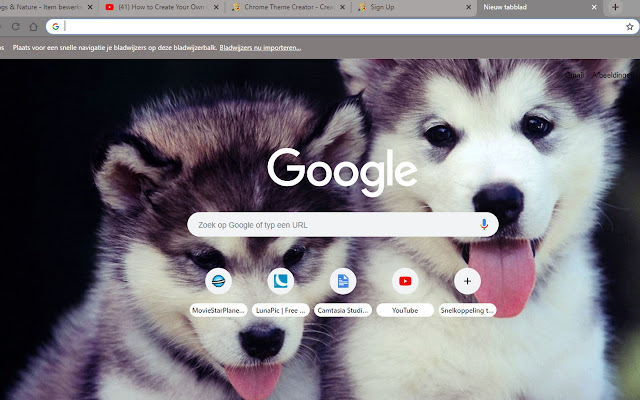Start voice search with the microphone icon
The width and height of the screenshot is (640, 400).
tap(484, 224)
